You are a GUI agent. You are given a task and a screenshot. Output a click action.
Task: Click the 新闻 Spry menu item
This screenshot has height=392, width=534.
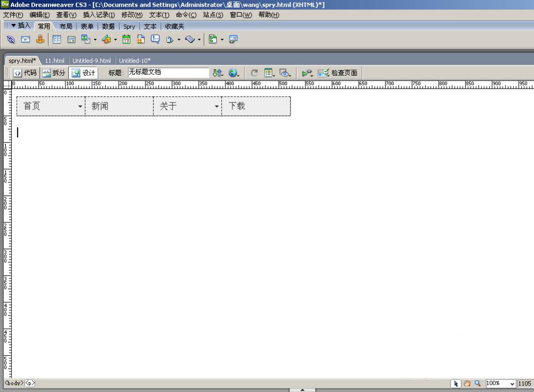point(119,106)
